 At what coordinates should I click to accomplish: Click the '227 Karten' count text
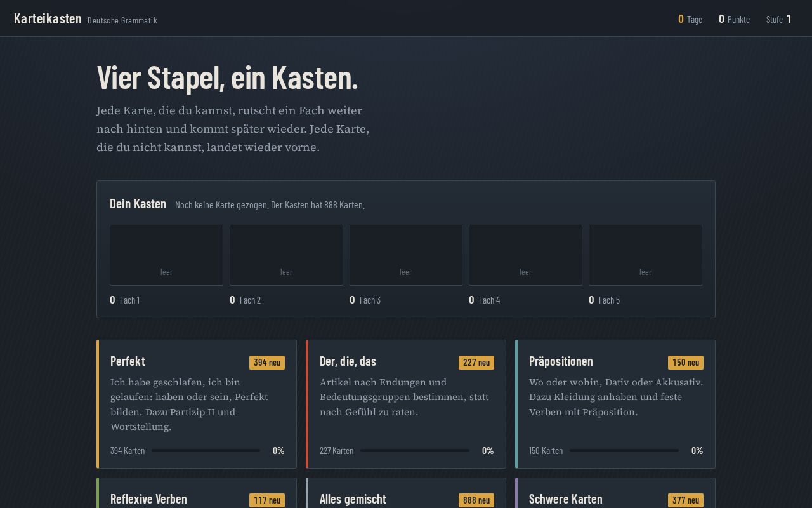[x=337, y=451]
